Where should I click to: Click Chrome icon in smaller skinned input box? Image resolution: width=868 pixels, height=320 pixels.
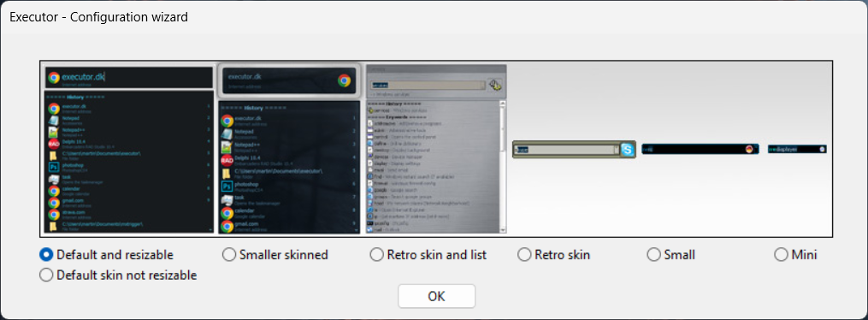click(x=344, y=80)
